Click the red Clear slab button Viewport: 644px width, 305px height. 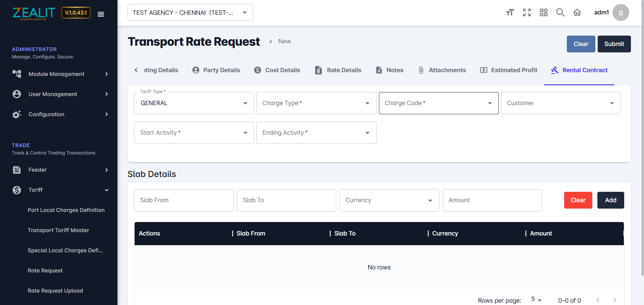(x=578, y=200)
